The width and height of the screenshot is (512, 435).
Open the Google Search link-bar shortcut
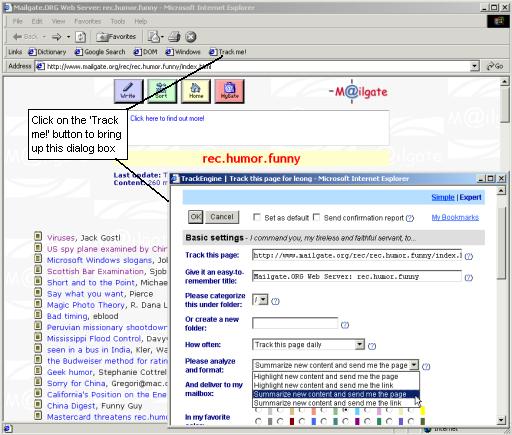[100, 52]
